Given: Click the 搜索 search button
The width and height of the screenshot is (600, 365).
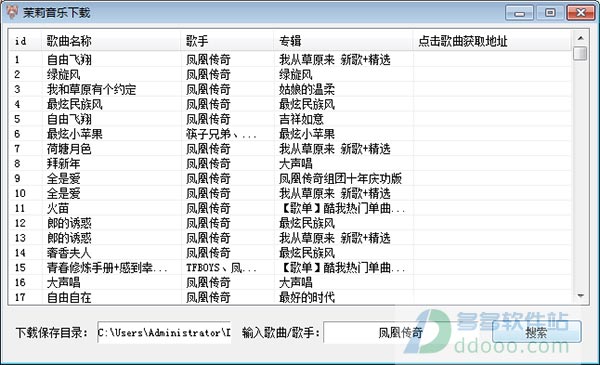Looking at the screenshot, I should [536, 332].
